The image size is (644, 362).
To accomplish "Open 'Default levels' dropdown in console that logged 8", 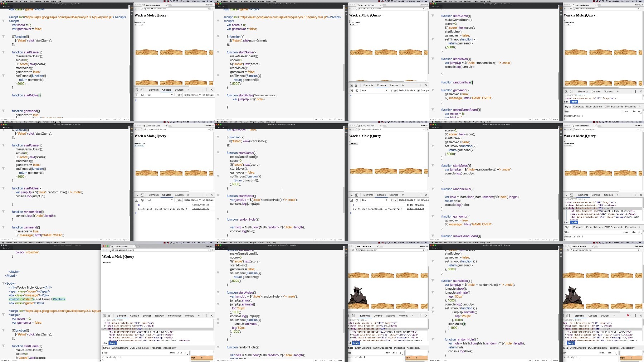I will [x=192, y=200].
